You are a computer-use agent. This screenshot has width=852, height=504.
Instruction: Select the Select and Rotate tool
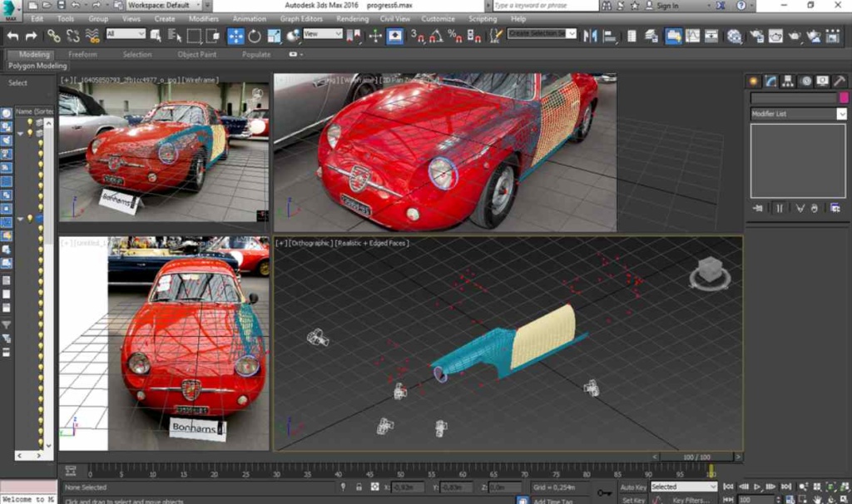point(254,35)
